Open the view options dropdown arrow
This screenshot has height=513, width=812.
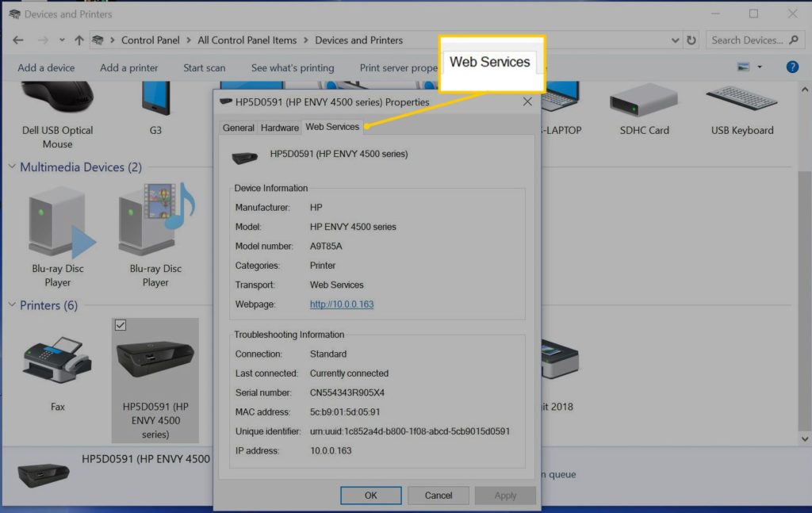tap(760, 67)
